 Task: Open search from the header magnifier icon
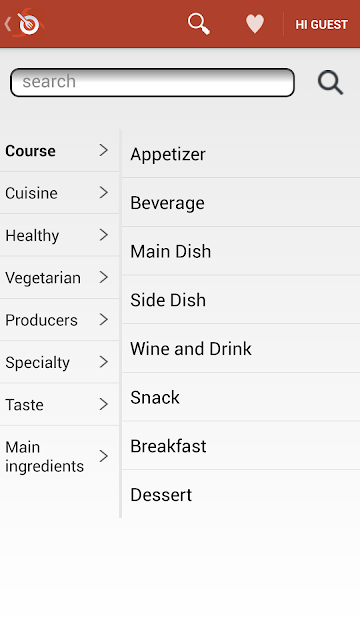point(199,24)
